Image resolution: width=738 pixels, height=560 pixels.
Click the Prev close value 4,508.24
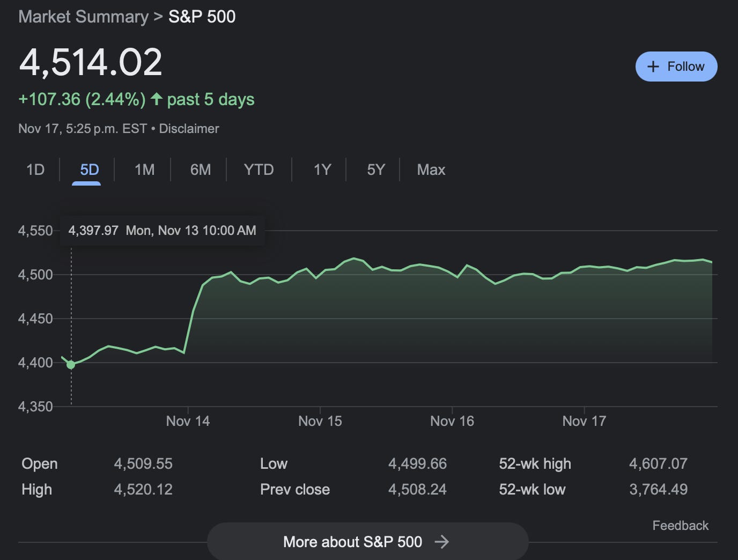[x=417, y=489]
